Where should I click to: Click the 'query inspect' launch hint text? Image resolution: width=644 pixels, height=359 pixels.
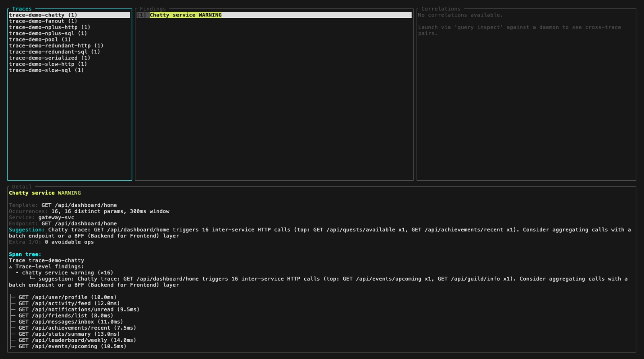(519, 30)
